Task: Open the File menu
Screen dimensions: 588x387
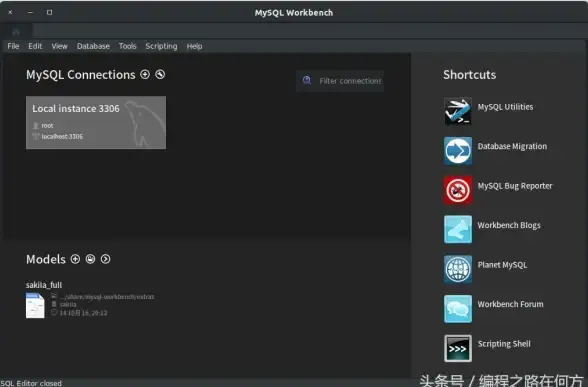Action: click(x=13, y=46)
